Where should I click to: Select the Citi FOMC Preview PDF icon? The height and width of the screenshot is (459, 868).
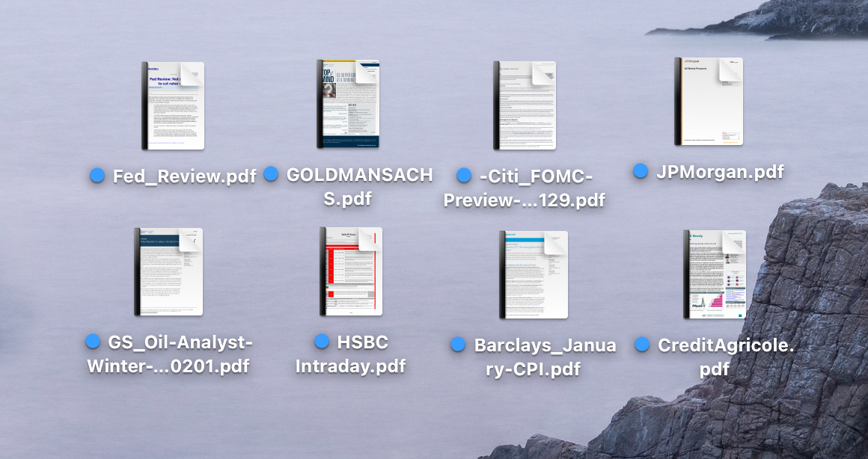pos(524,105)
